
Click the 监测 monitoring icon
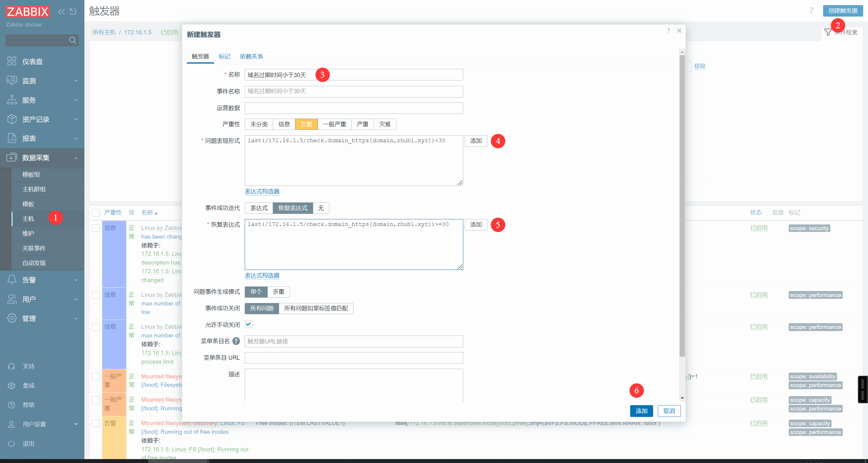coord(12,80)
